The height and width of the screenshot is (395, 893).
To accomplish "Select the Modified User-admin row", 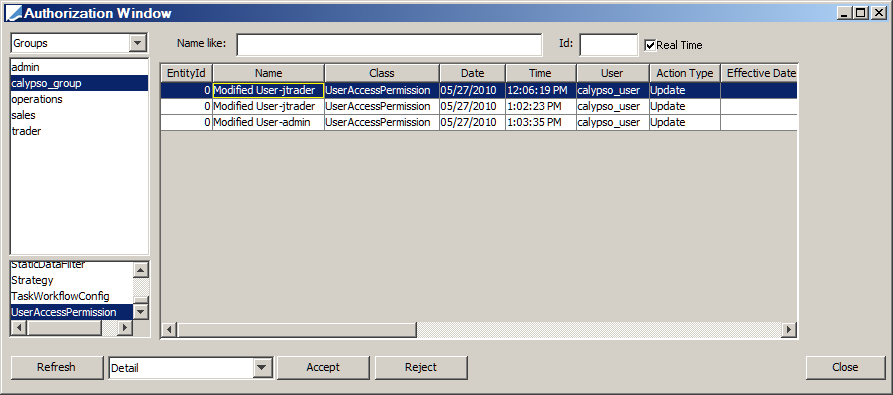I will pyautogui.click(x=478, y=122).
